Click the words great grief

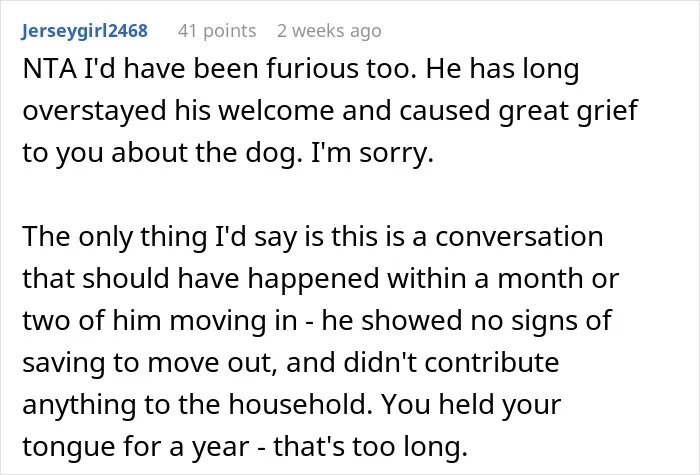(568, 110)
